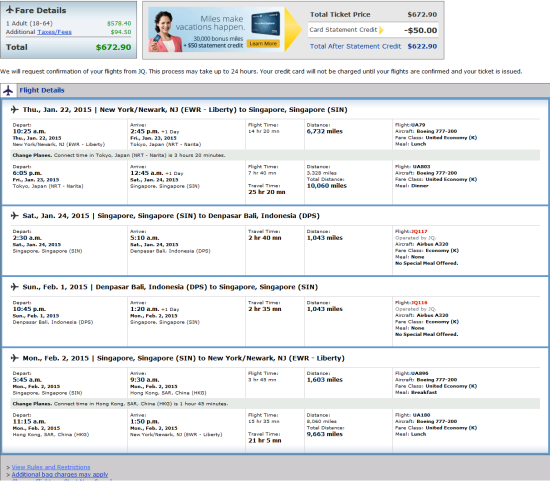Viewport: 550px width, 481px height.
Task: Click Mon., Feb. 2 Singapore to Newark heading
Action: (183, 358)
